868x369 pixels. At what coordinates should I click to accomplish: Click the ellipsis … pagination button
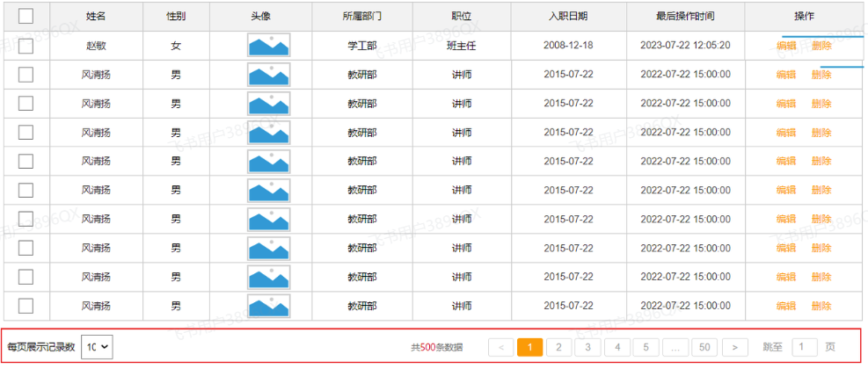(x=675, y=347)
